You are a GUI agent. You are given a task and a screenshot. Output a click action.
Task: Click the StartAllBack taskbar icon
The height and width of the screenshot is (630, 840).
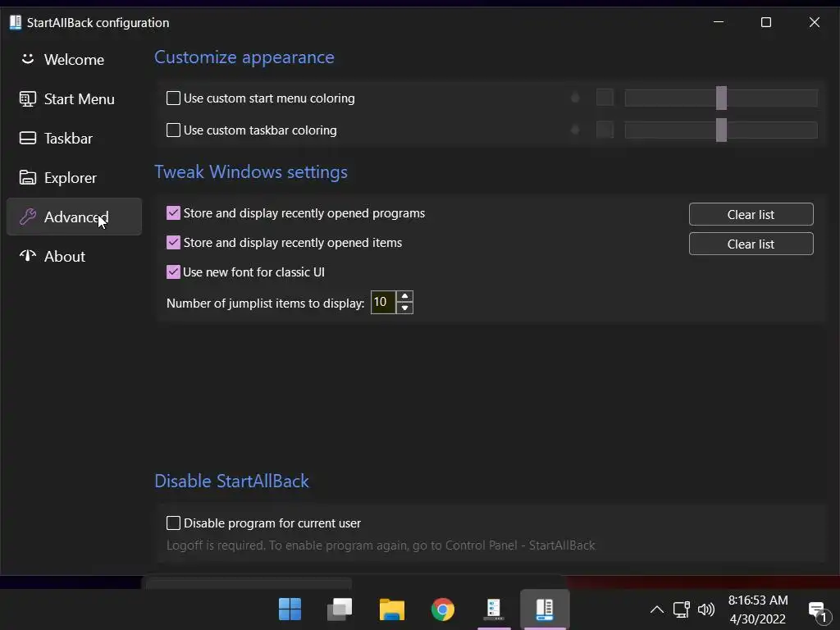tap(545, 609)
